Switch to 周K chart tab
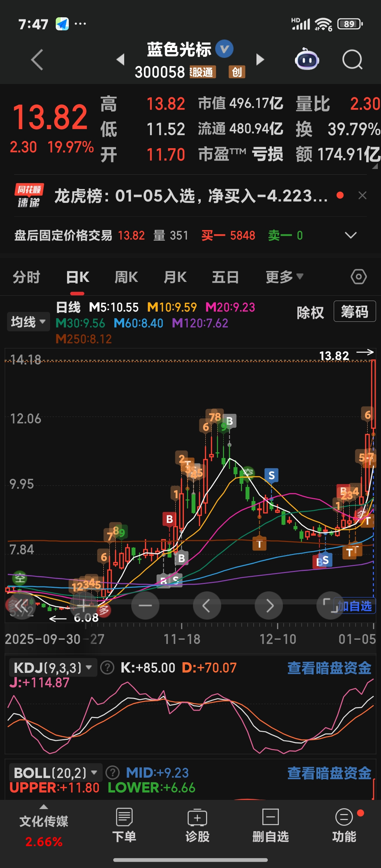Viewport: 381px width, 868px height. coord(126,277)
